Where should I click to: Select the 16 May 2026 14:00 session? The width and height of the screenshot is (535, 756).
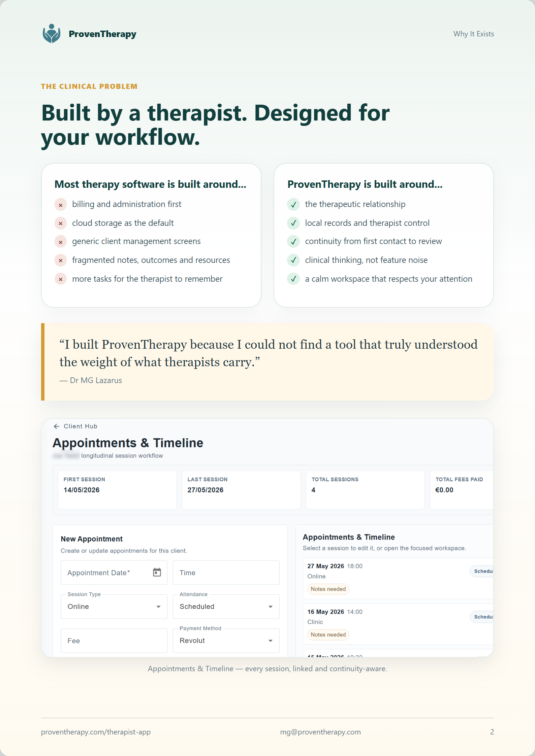[398, 624]
